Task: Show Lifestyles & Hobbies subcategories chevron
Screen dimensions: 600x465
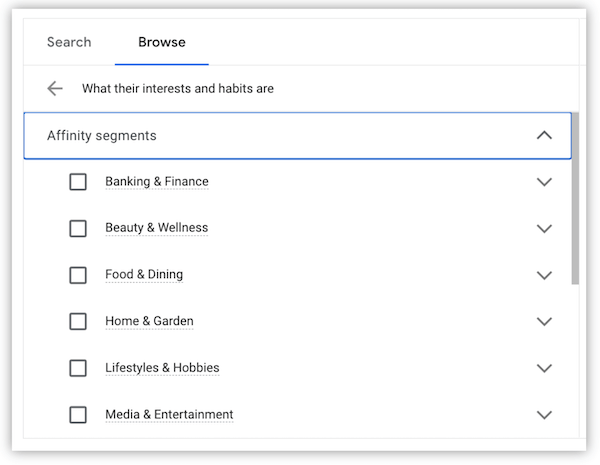Action: pos(544,368)
